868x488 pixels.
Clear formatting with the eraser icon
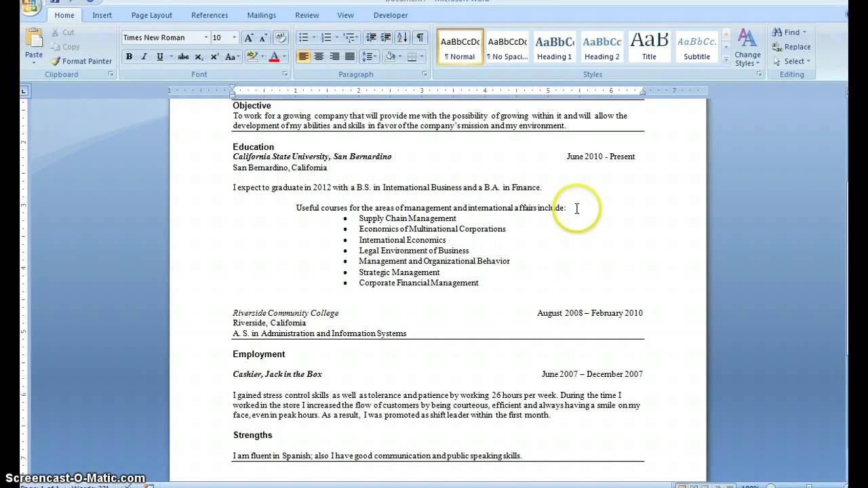tap(281, 38)
